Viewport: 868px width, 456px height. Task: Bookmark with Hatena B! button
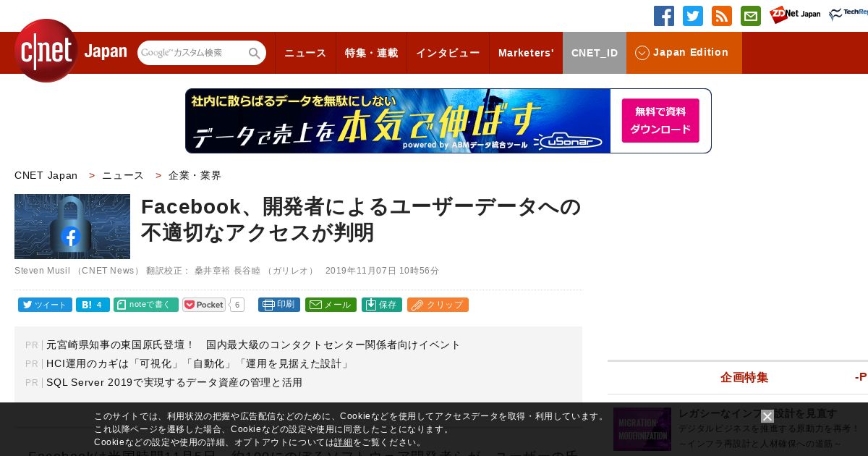(93, 305)
